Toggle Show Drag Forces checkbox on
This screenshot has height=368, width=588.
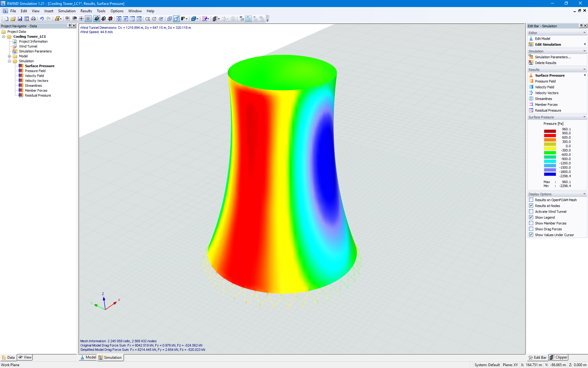[531, 229]
